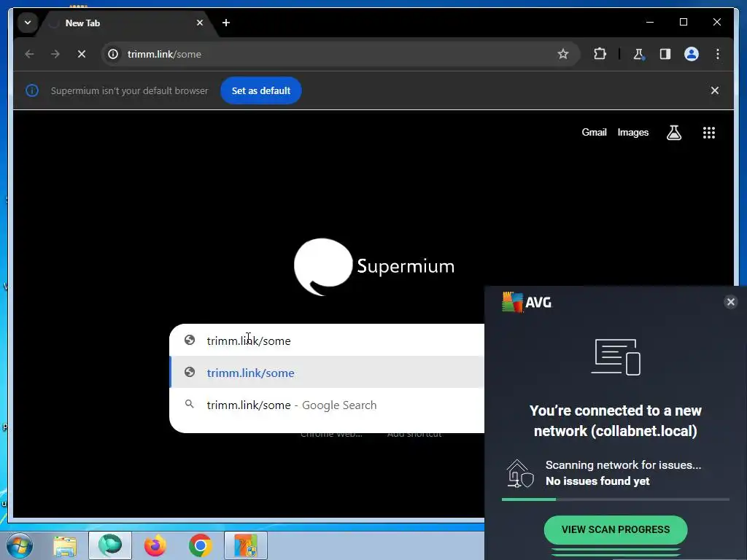This screenshot has width=747, height=560.
Task: Click 'You're connected to a new network' heading
Action: point(616,421)
